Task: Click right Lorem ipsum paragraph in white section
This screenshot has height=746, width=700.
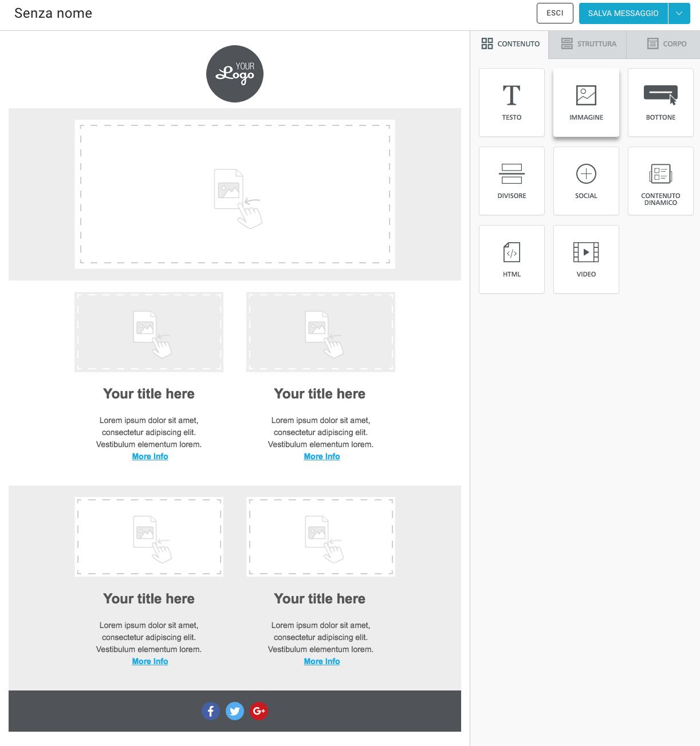Action: point(321,432)
